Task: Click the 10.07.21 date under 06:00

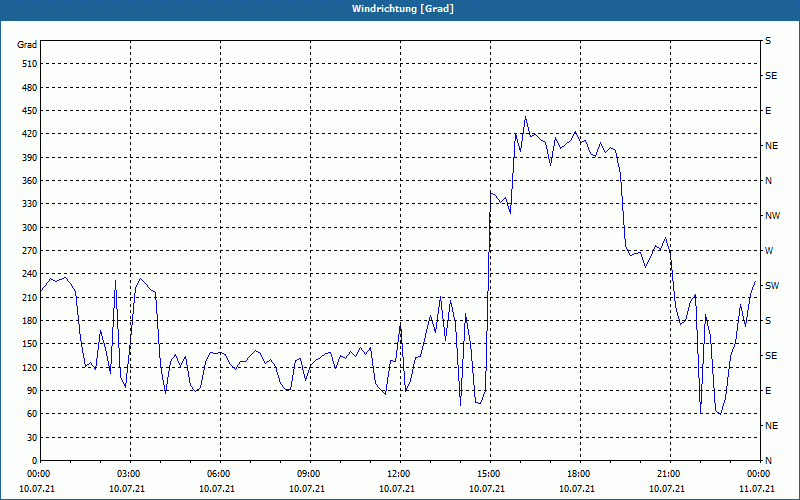Action: click(217, 489)
